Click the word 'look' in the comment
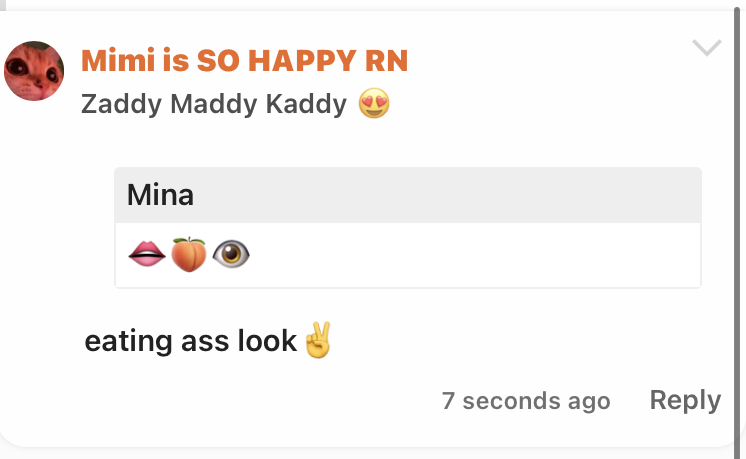746x459 pixels. click(x=267, y=341)
